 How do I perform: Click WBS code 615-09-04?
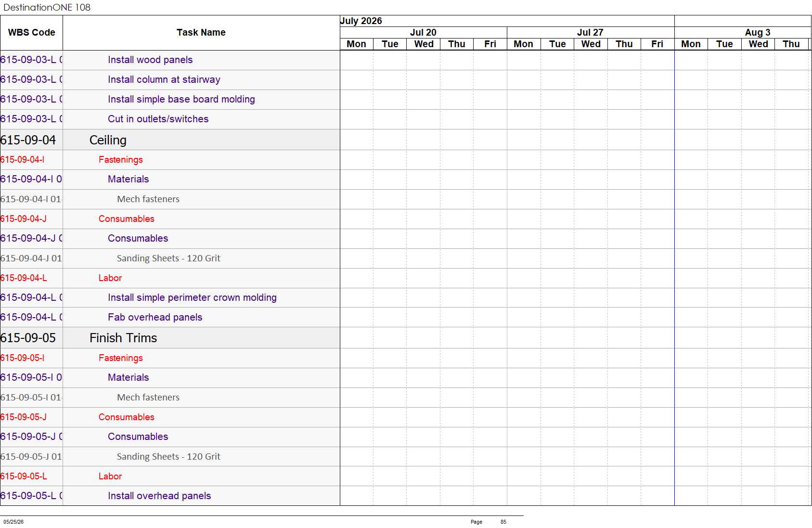28,140
